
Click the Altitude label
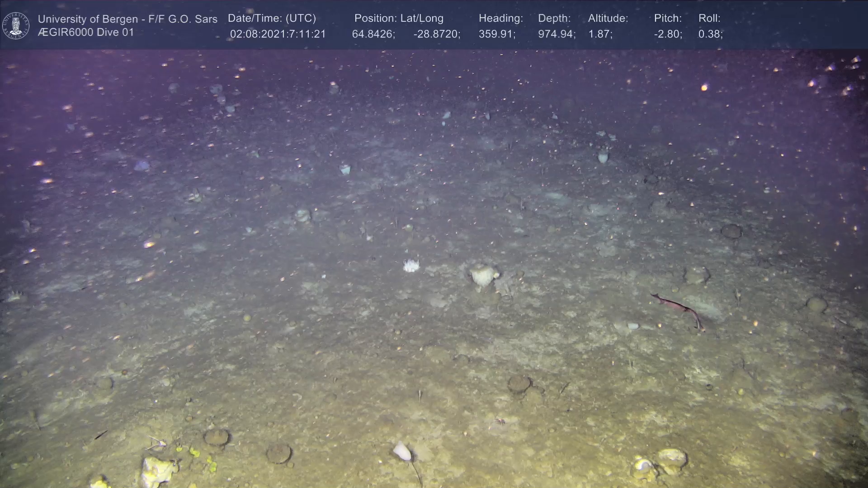(x=608, y=19)
